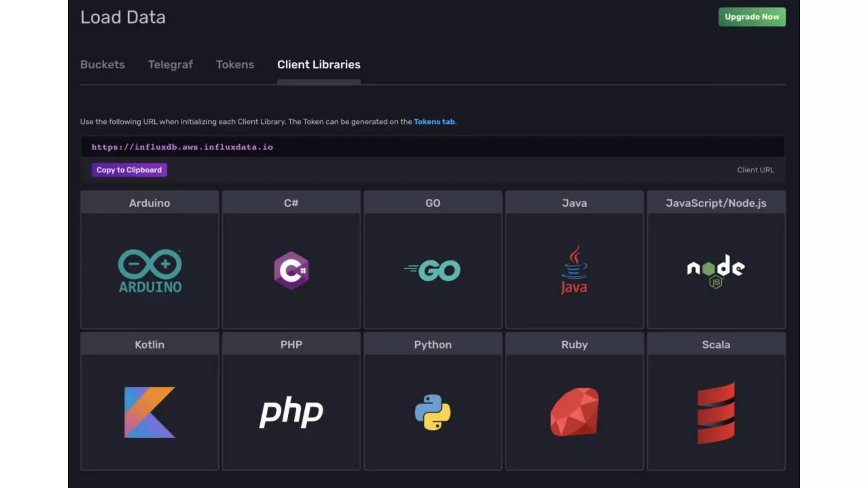Click the Upgrade Now button
Viewport: 868px width, 488px height.
pyautogui.click(x=752, y=17)
